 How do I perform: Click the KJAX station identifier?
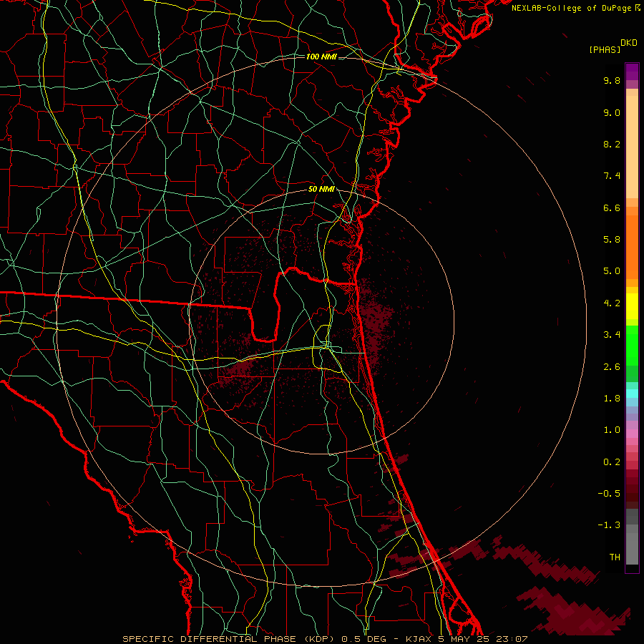point(419,639)
